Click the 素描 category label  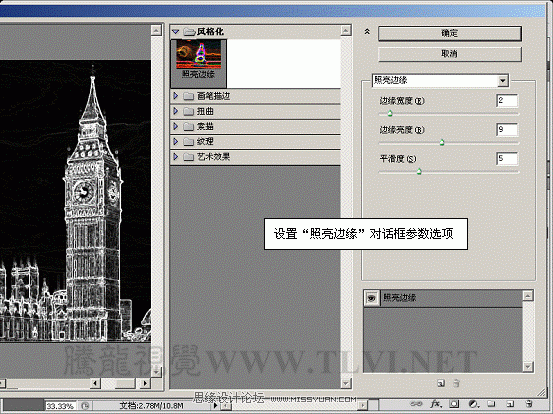coord(205,127)
